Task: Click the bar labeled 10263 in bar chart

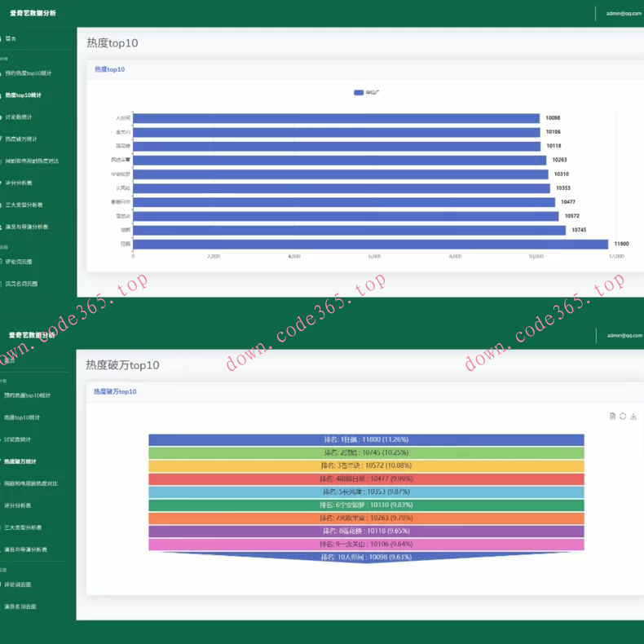Action: 340,160
